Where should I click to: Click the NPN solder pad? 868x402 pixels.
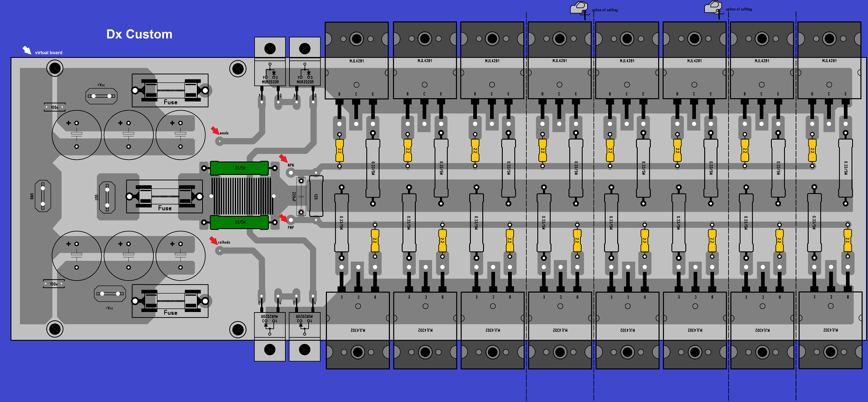pos(291,173)
